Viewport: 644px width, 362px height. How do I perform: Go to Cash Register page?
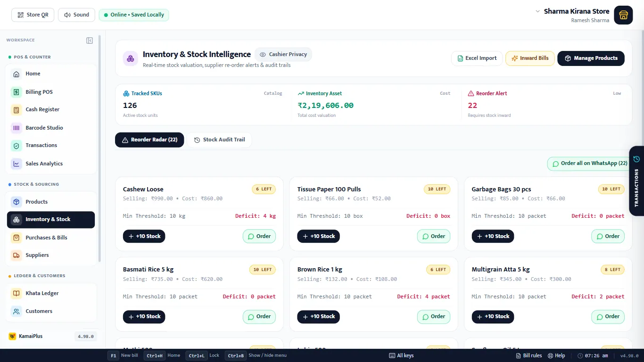(x=52, y=109)
